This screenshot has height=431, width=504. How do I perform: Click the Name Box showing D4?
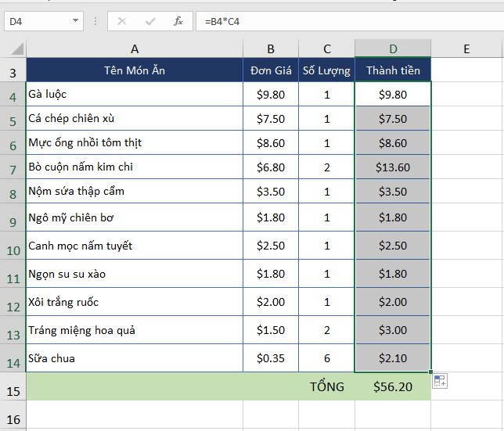(44, 22)
